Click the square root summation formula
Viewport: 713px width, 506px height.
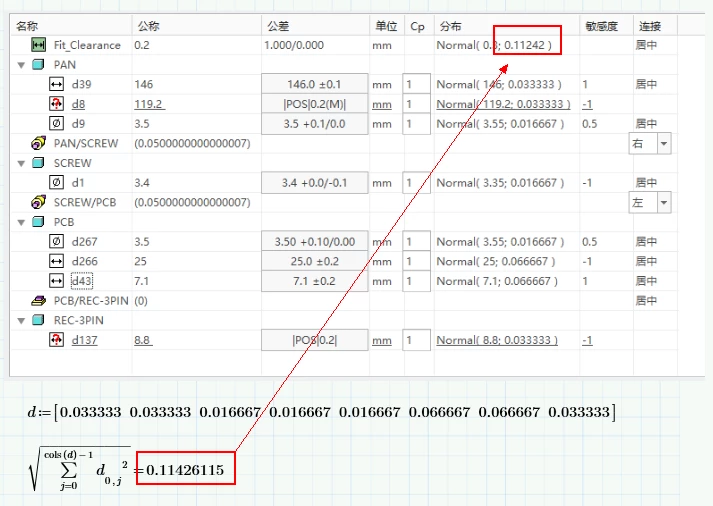pos(80,469)
